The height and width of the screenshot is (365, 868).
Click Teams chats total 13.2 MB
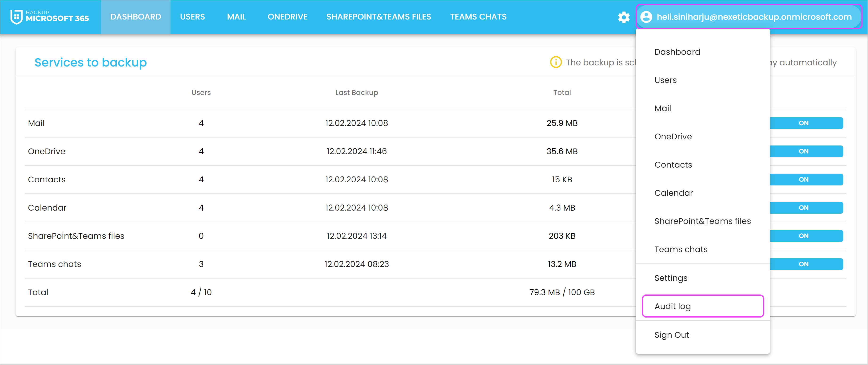[562, 264]
